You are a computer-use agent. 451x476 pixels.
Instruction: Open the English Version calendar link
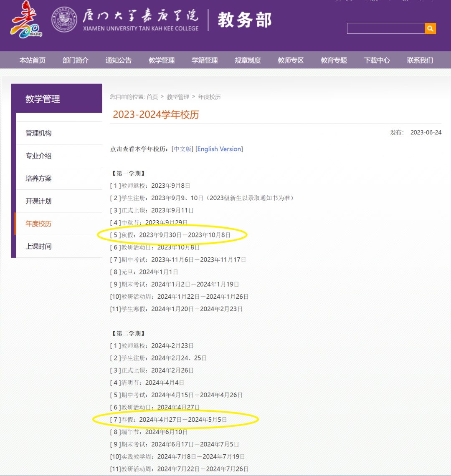click(219, 149)
